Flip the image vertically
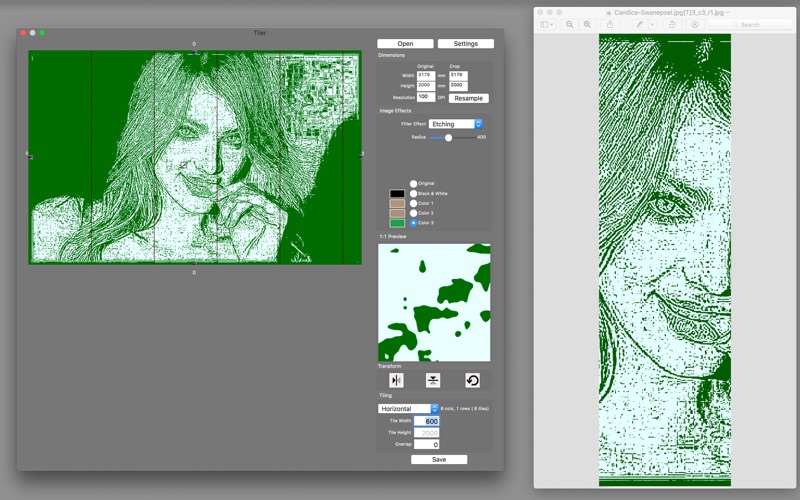Screen dimensions: 800x500 coord(433,381)
